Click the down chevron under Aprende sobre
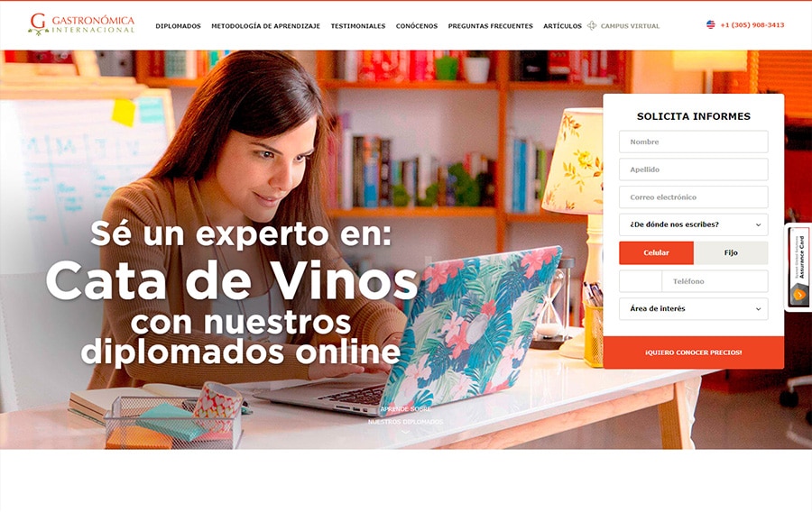 (x=405, y=432)
